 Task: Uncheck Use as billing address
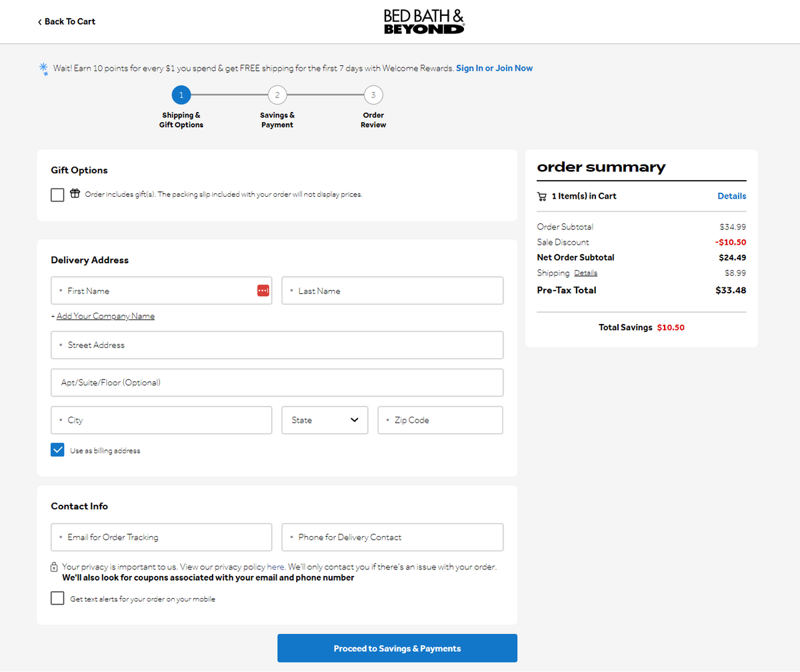click(x=57, y=449)
